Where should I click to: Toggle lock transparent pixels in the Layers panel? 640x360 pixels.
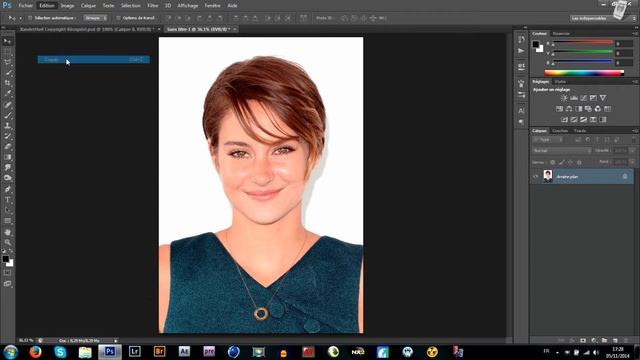point(552,162)
